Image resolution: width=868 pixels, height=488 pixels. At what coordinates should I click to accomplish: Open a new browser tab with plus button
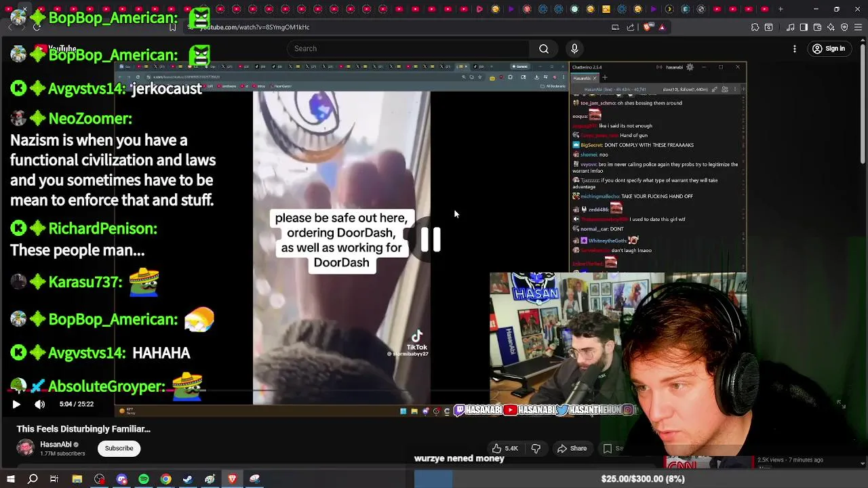pyautogui.click(x=781, y=9)
